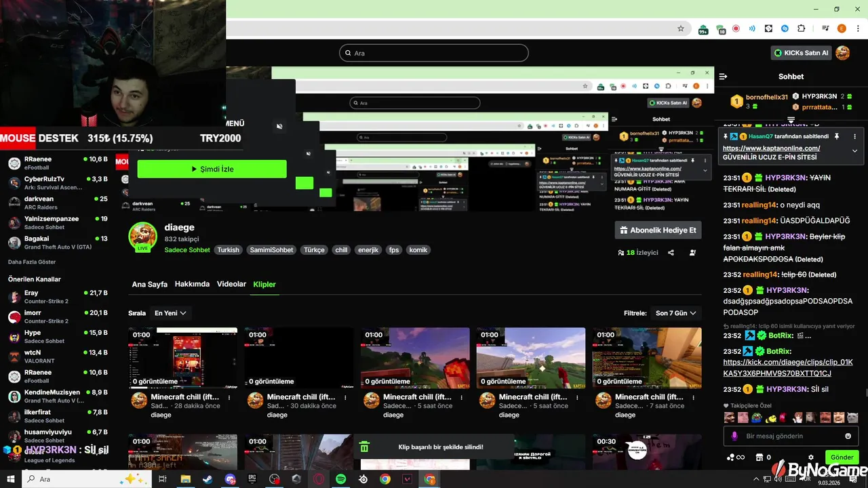Expand the gifter leaderboard handle
Image resolution: width=868 pixels, height=488 pixels.
point(791,120)
